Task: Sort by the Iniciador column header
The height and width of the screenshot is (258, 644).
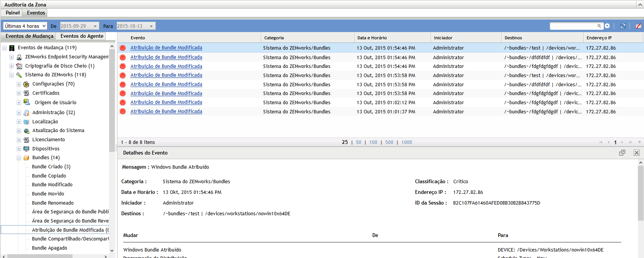Action: (x=443, y=38)
